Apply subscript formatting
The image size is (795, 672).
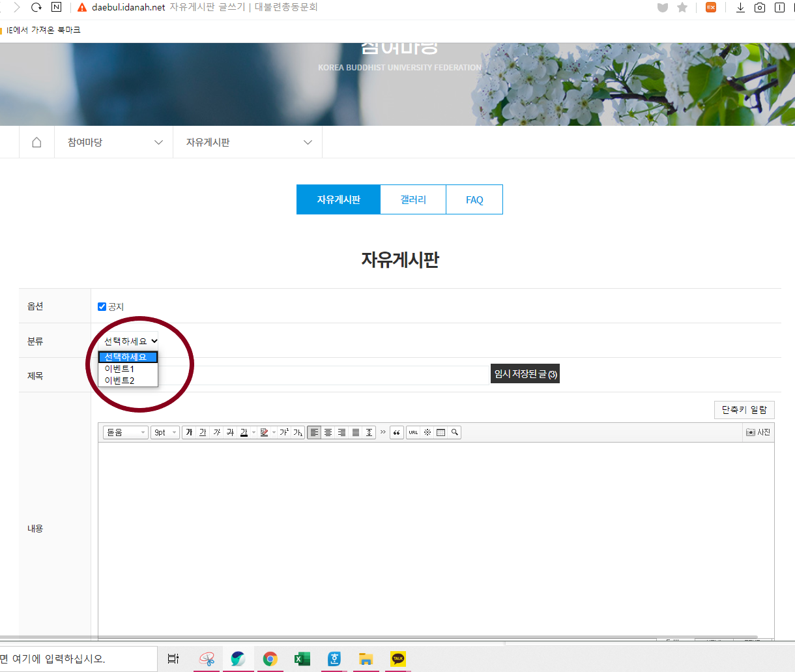[x=298, y=432]
